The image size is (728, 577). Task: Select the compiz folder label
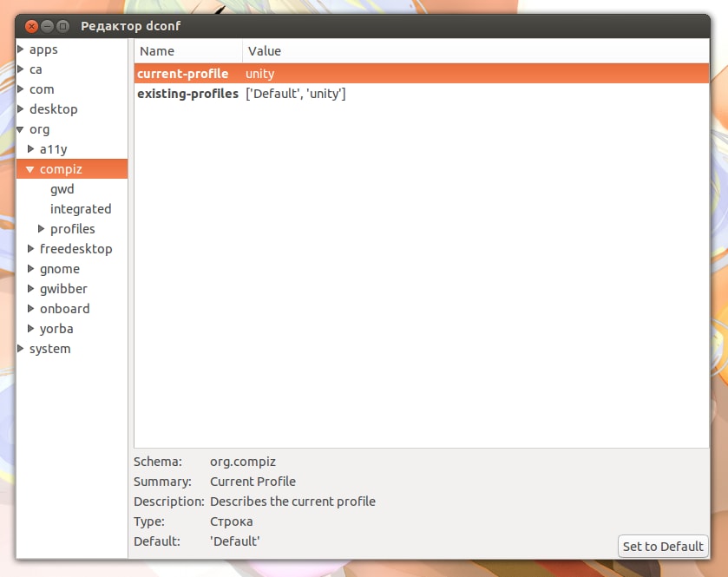61,169
